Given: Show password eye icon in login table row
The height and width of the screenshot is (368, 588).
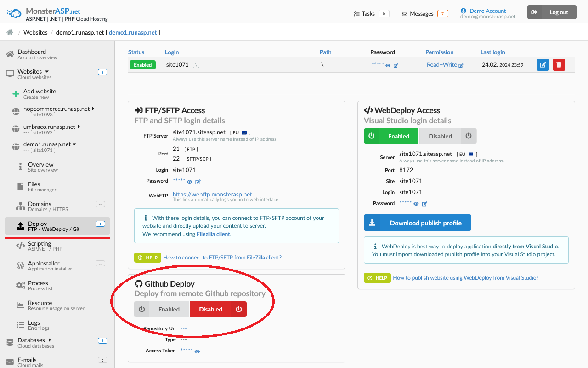Looking at the screenshot, I should [x=388, y=66].
